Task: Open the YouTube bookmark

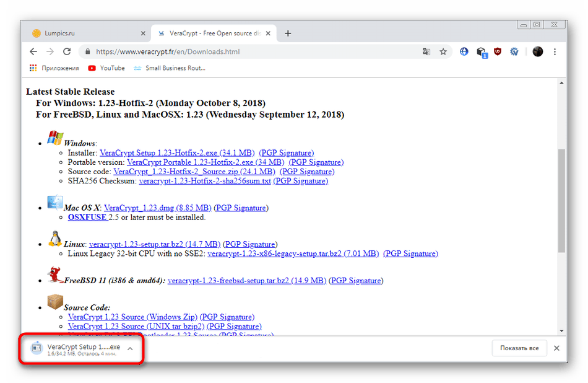Action: [x=106, y=68]
